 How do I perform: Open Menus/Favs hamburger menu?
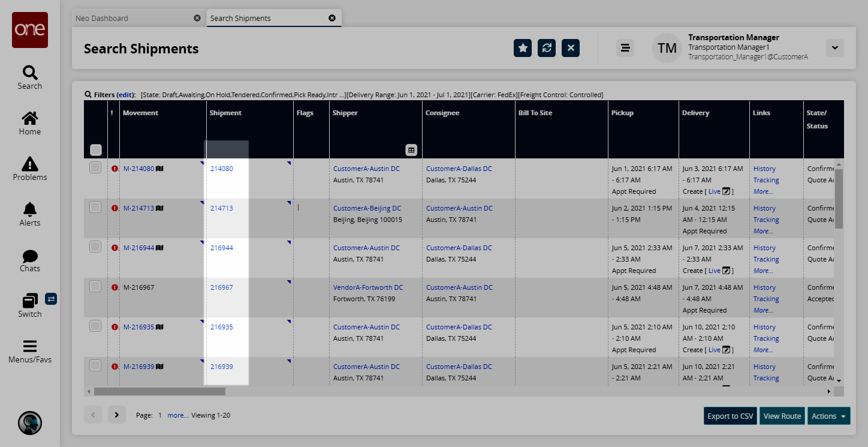pos(29,347)
